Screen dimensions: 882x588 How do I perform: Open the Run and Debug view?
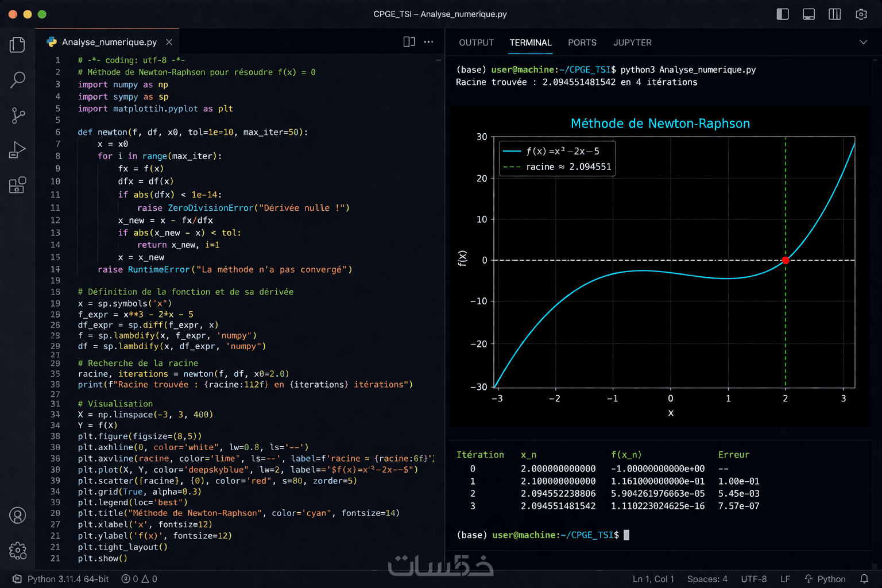17,150
